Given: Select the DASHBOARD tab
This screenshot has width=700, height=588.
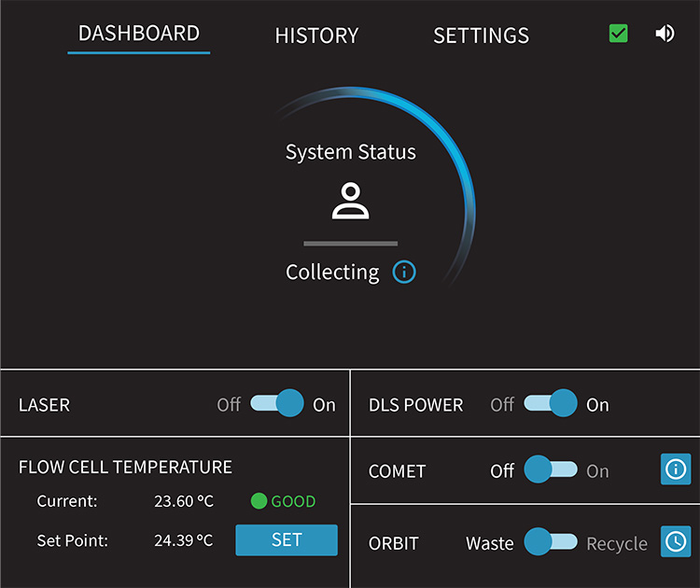Looking at the screenshot, I should coord(139,34).
